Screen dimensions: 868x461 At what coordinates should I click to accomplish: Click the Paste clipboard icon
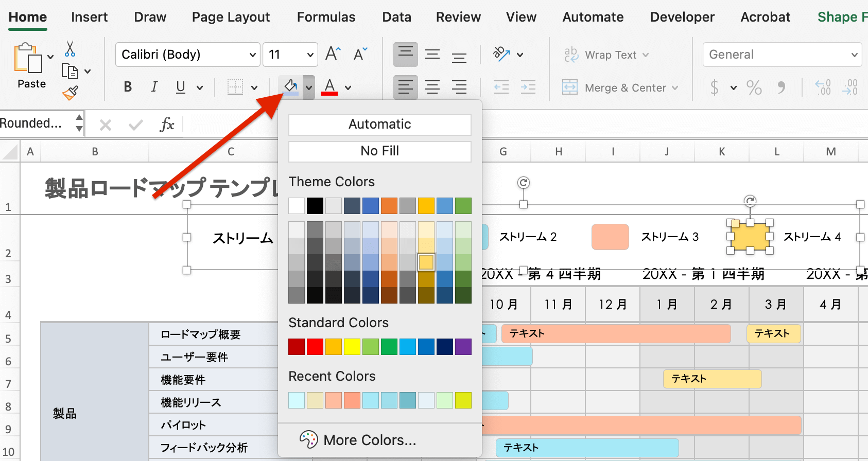click(x=28, y=58)
